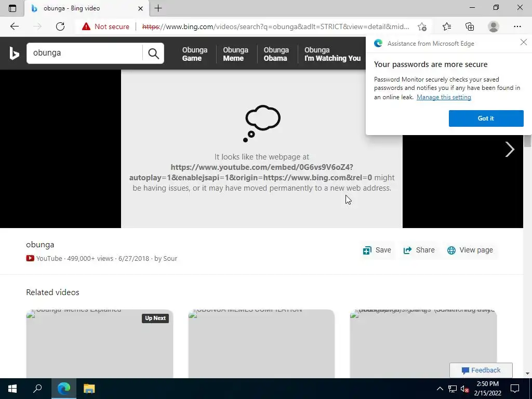Image resolution: width=532 pixels, height=399 pixels.
Task: Dismiss the Edge assistance popup
Action: coord(524,43)
